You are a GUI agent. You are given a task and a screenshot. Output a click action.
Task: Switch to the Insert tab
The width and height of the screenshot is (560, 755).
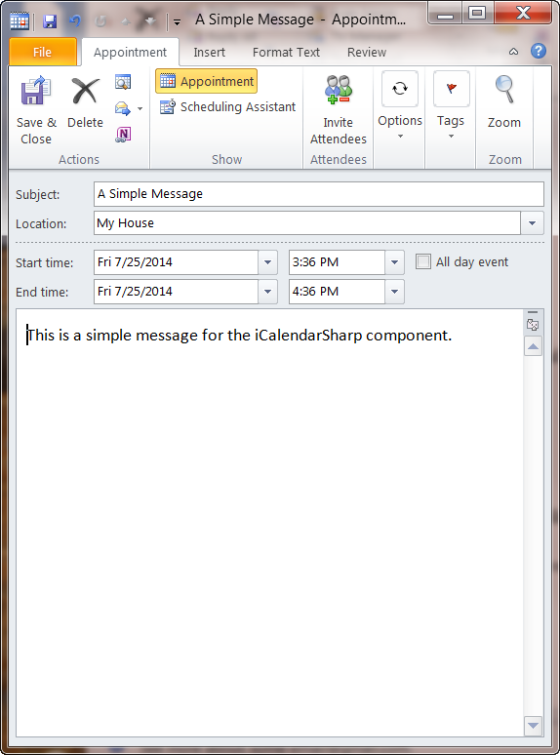(209, 52)
